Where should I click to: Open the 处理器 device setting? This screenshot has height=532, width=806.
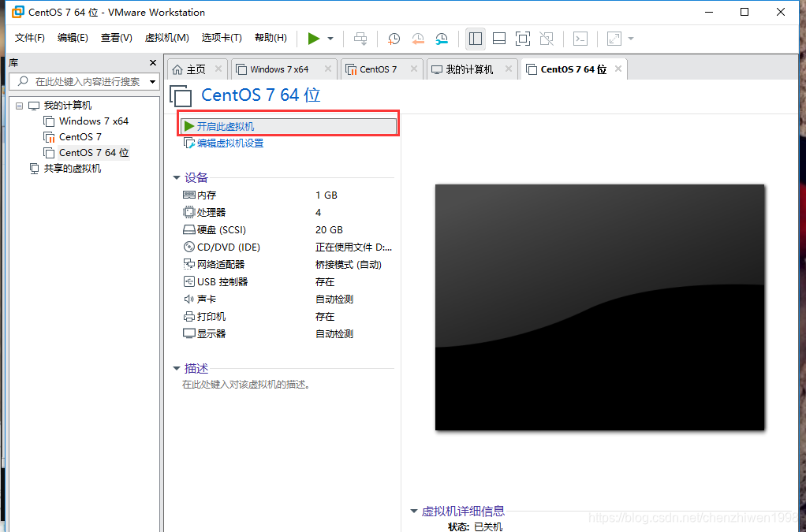[x=211, y=213]
